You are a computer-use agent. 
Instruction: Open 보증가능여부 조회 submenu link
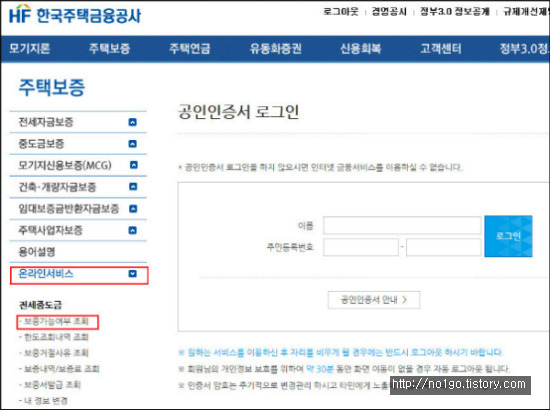[x=56, y=321]
